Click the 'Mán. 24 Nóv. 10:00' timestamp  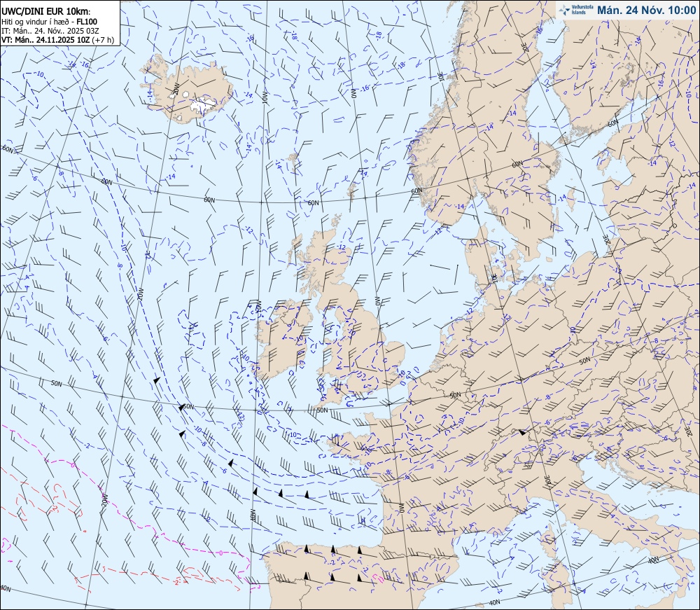(646, 10)
